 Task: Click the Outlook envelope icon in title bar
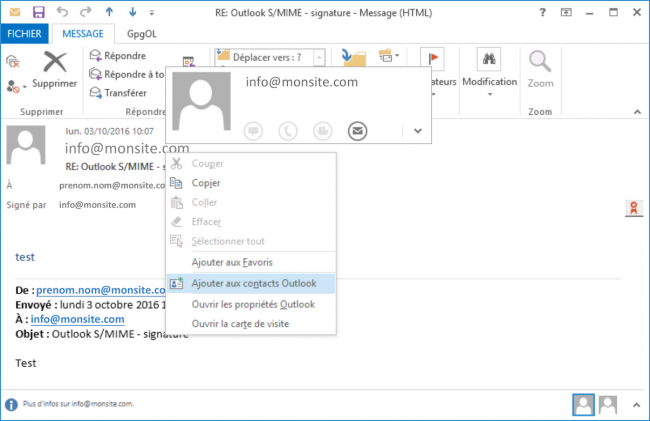pyautogui.click(x=15, y=12)
